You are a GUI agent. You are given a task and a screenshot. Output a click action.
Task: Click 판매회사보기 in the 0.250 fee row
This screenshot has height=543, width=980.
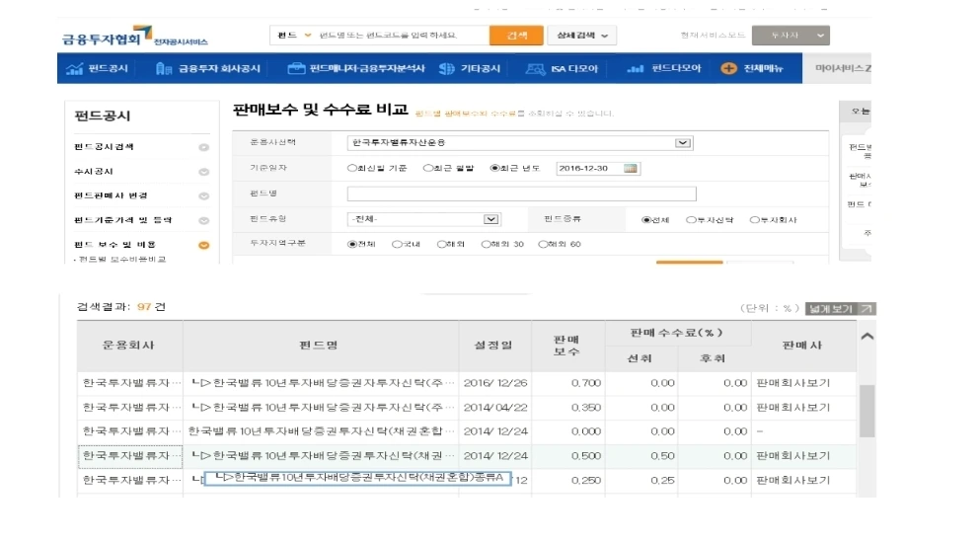click(793, 481)
